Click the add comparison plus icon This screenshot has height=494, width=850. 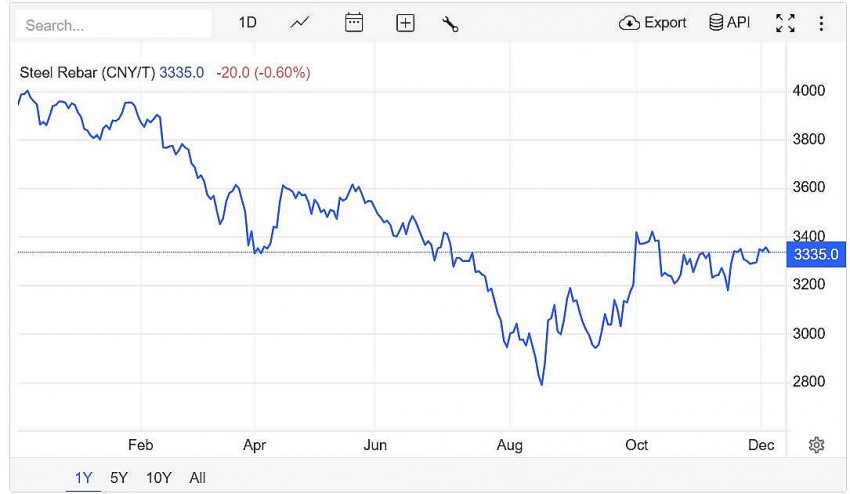coord(405,23)
